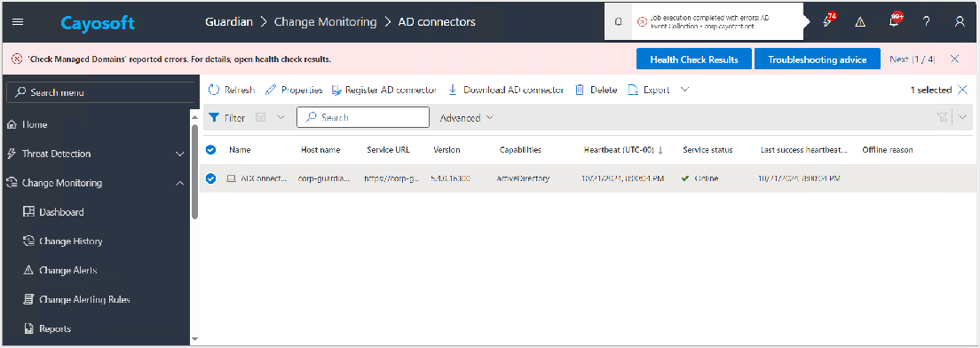Viewport: 980px width, 348px height.
Task: Sort by Version column header
Action: pos(447,150)
